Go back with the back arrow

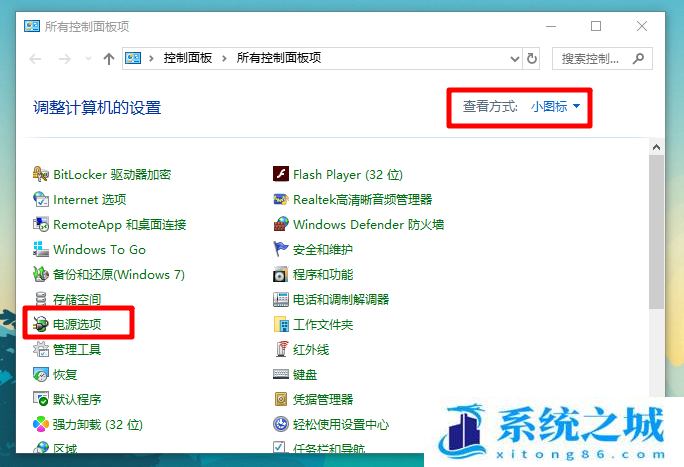[35, 58]
